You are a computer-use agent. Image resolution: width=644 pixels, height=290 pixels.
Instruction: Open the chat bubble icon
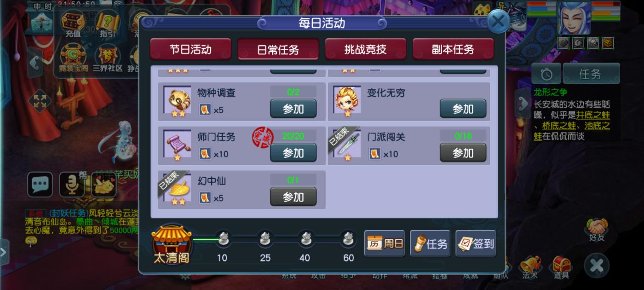tap(40, 185)
